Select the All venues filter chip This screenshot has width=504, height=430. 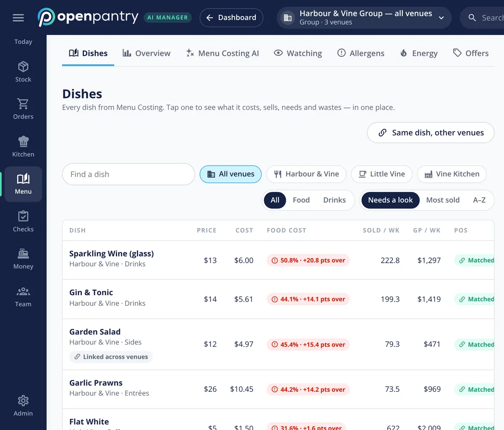pyautogui.click(x=231, y=174)
